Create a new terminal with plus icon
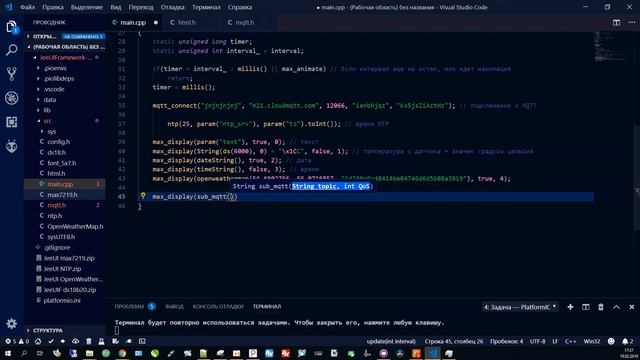The width and height of the screenshot is (640, 360). 570,307
